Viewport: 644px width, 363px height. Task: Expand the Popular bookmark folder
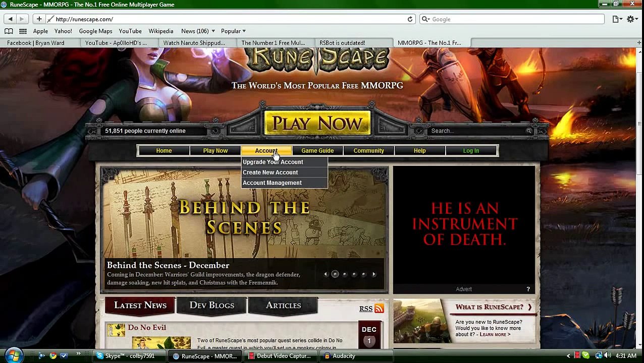[233, 31]
